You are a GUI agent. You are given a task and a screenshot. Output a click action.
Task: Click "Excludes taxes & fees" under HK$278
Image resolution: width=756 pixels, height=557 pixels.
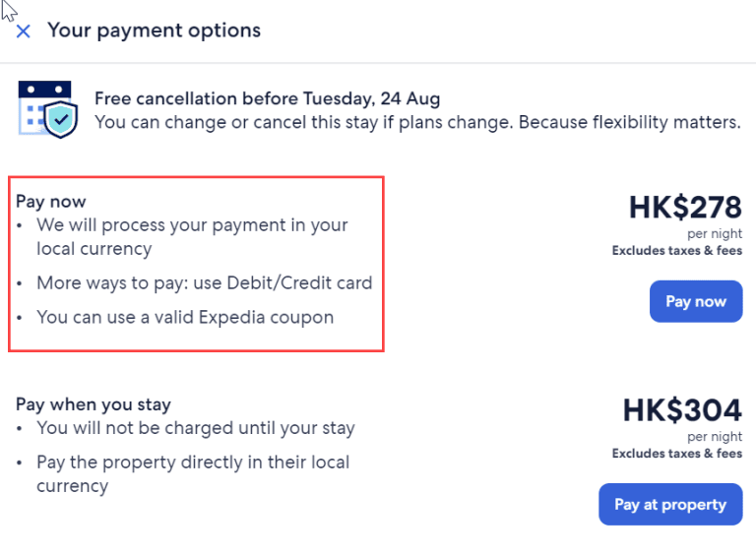click(677, 251)
